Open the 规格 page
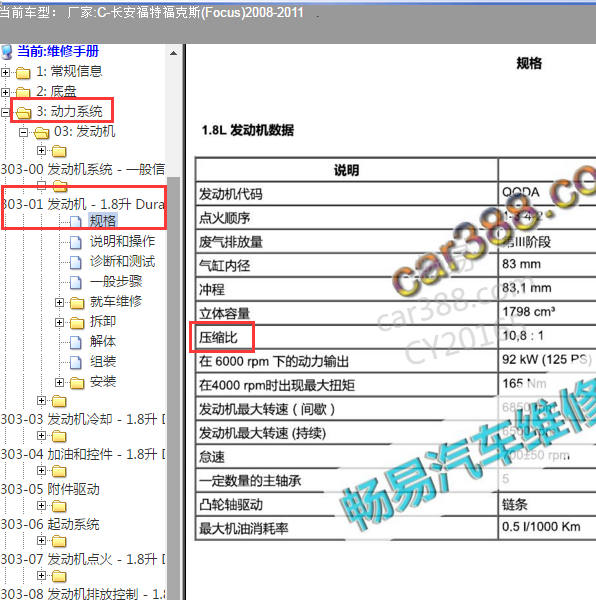Screen dimensions: 596x600 [103, 221]
